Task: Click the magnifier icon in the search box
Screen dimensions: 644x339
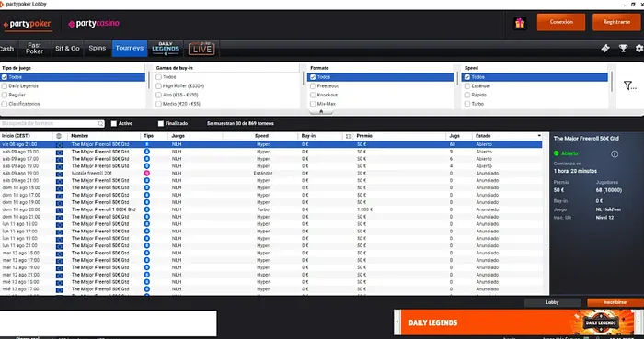Action: (x=100, y=123)
